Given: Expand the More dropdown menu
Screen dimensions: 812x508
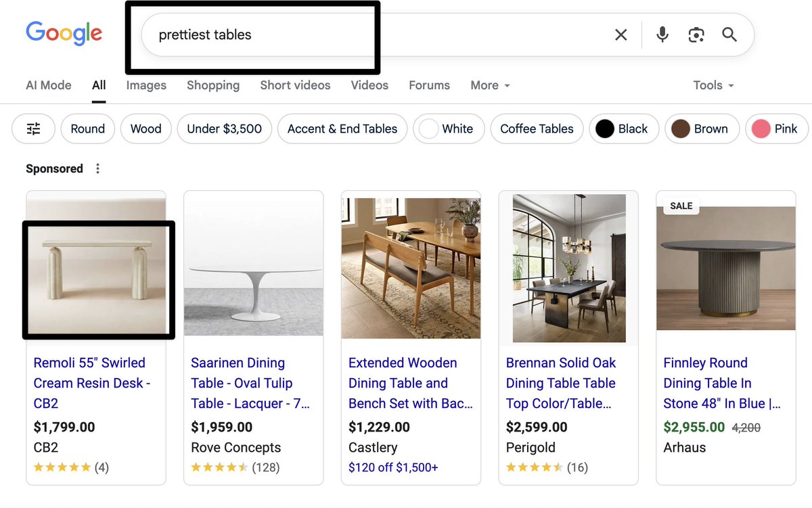Looking at the screenshot, I should click(x=490, y=85).
